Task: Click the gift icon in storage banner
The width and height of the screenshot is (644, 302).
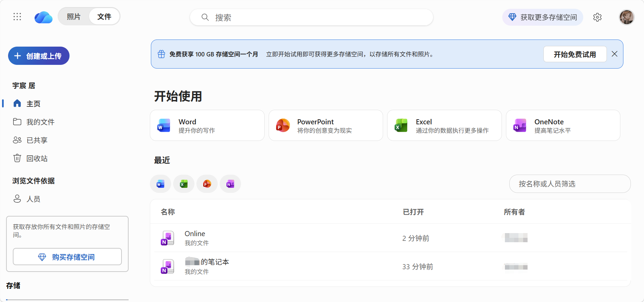Action: (161, 54)
